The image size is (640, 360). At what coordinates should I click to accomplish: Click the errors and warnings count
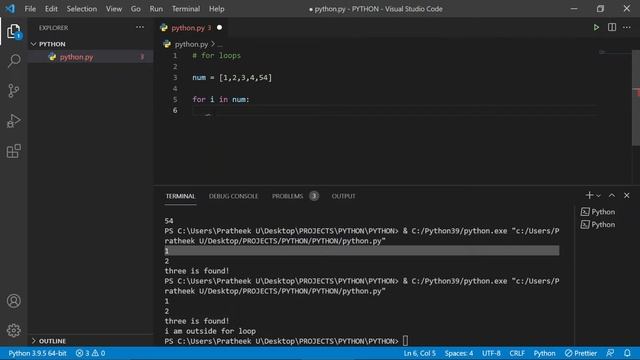(90, 353)
